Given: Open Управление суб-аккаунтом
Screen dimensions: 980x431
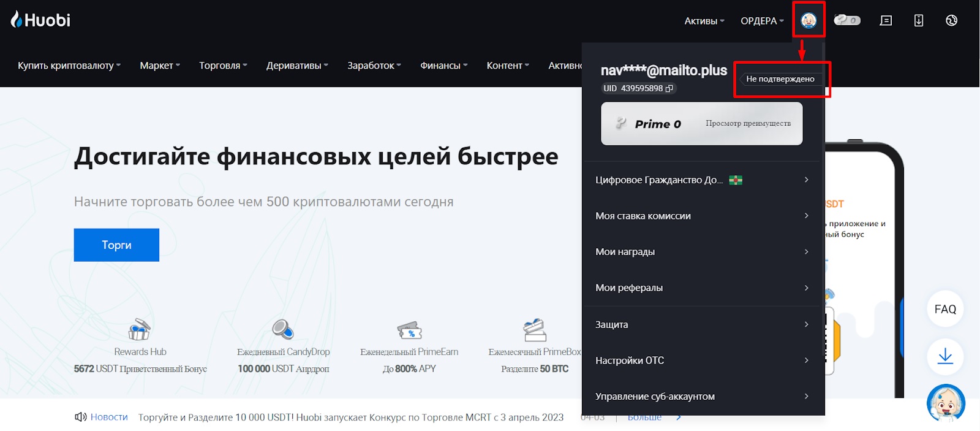Looking at the screenshot, I should 703,396.
